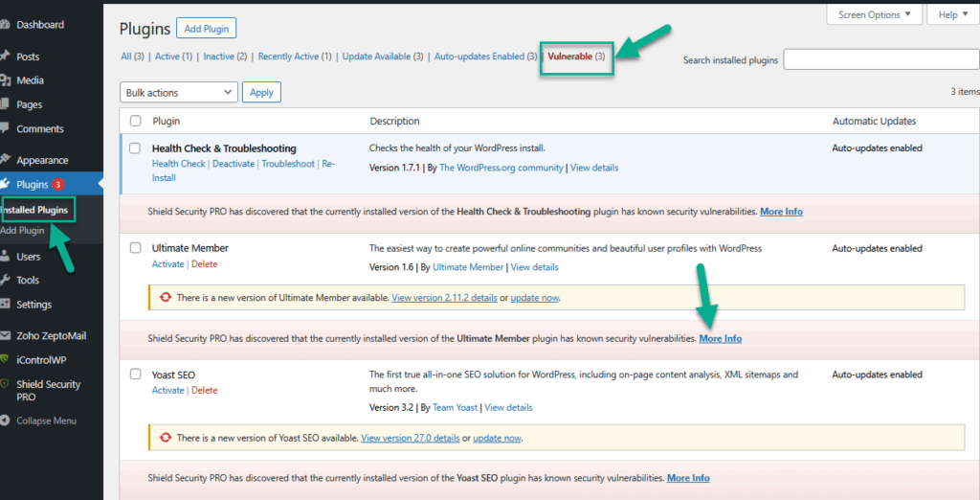Click the Plugin column header
The height and width of the screenshot is (500, 980).
(x=167, y=122)
